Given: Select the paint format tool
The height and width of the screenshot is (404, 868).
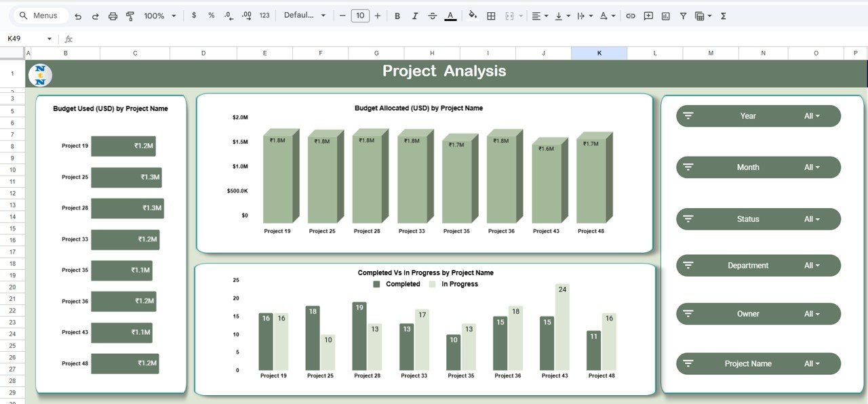Looking at the screenshot, I should click(x=130, y=15).
